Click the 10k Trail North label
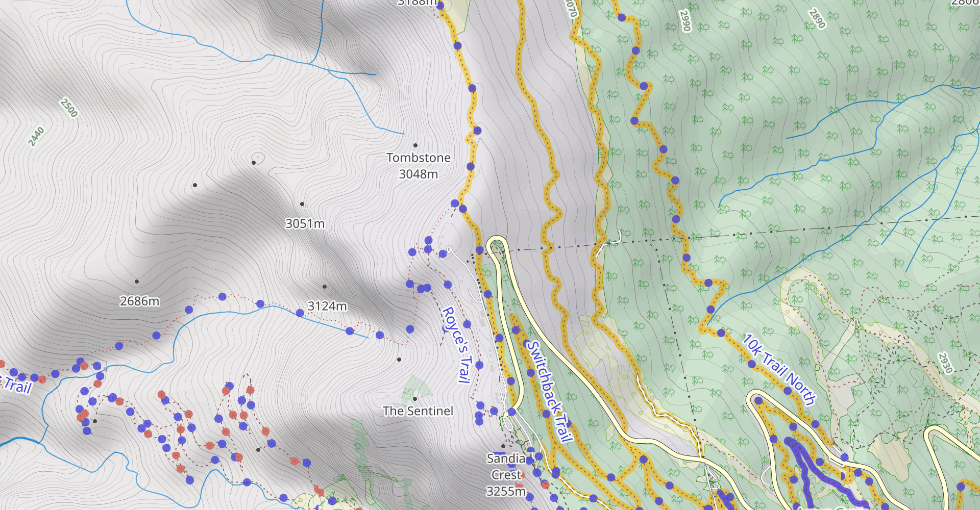 coord(778,369)
